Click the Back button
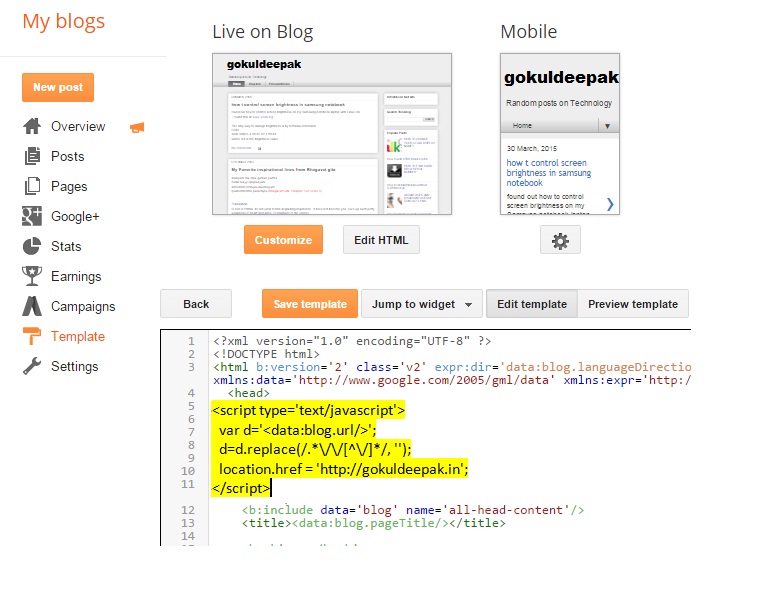This screenshot has width=772, height=592. pos(196,304)
